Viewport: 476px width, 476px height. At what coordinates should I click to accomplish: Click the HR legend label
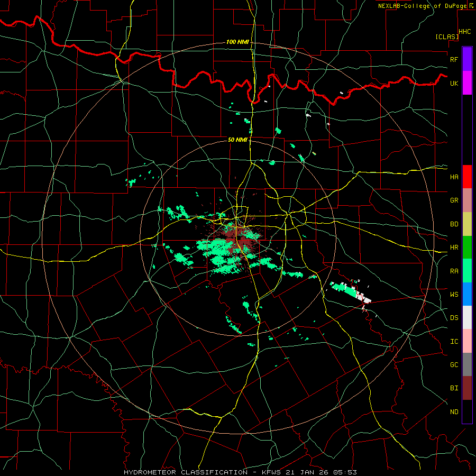coord(454,248)
